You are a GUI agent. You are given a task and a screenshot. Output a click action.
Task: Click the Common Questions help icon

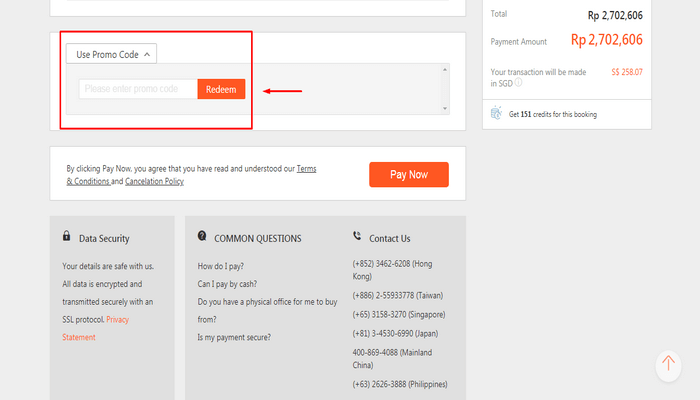coord(202,236)
